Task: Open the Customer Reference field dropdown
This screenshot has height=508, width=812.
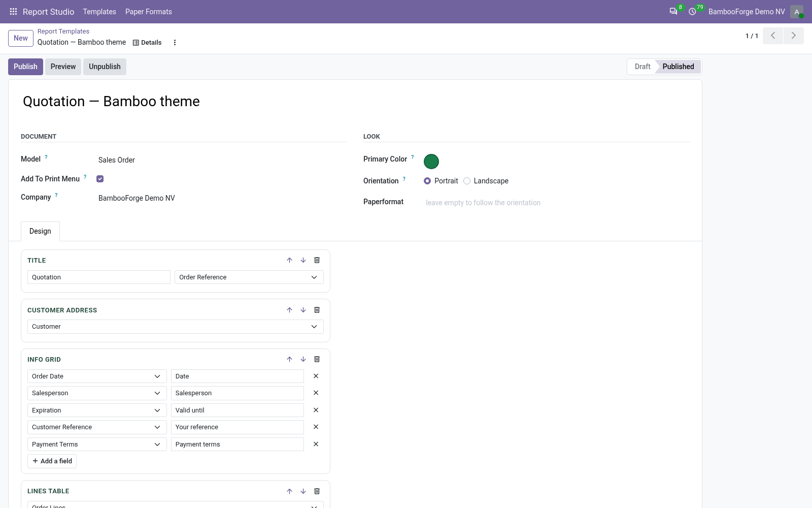Action: (x=97, y=427)
